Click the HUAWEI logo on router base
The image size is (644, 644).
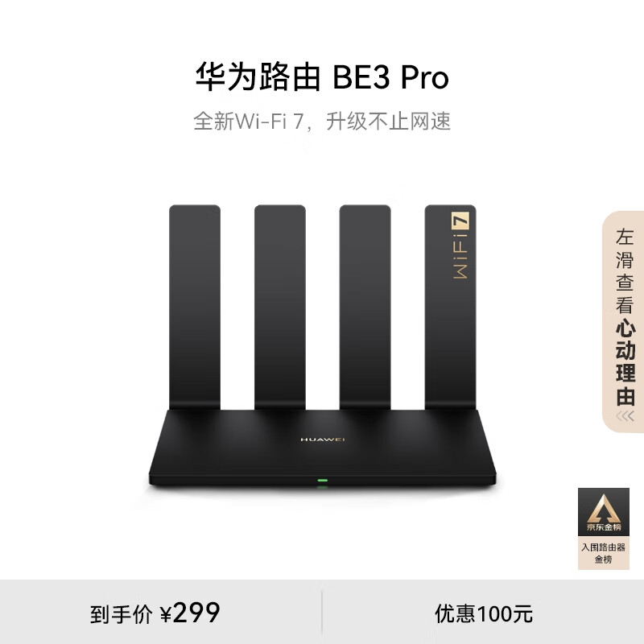pyautogui.click(x=323, y=440)
